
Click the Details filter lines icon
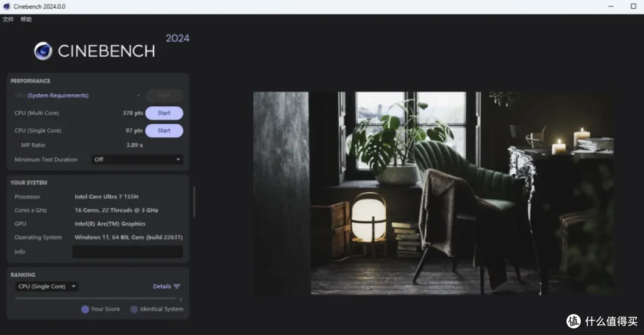pos(177,287)
